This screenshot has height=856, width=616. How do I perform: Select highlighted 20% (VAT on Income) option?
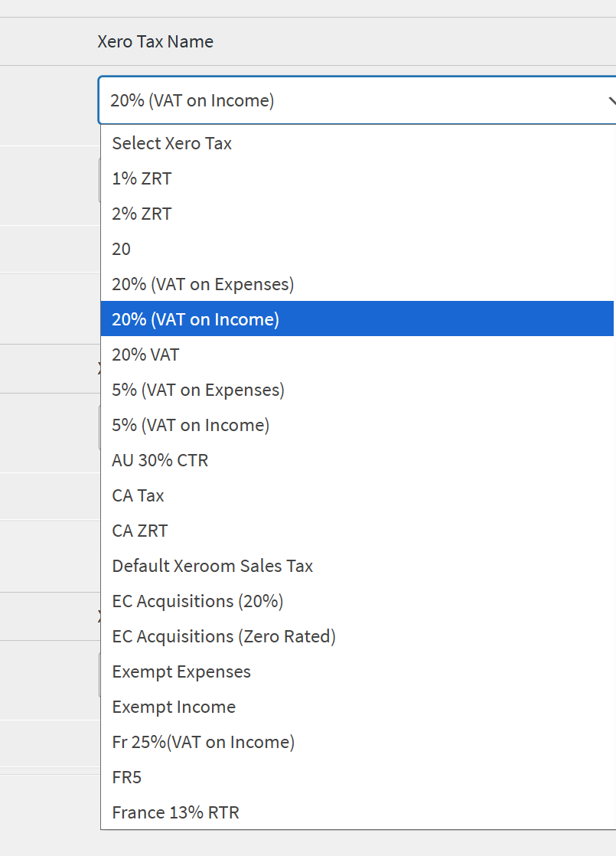tap(196, 319)
